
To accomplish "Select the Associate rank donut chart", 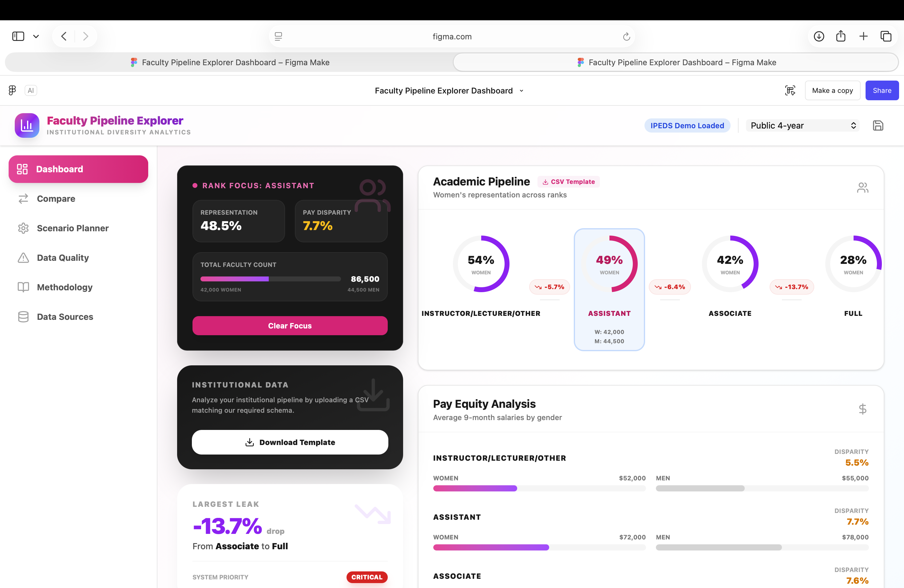I will (x=730, y=264).
